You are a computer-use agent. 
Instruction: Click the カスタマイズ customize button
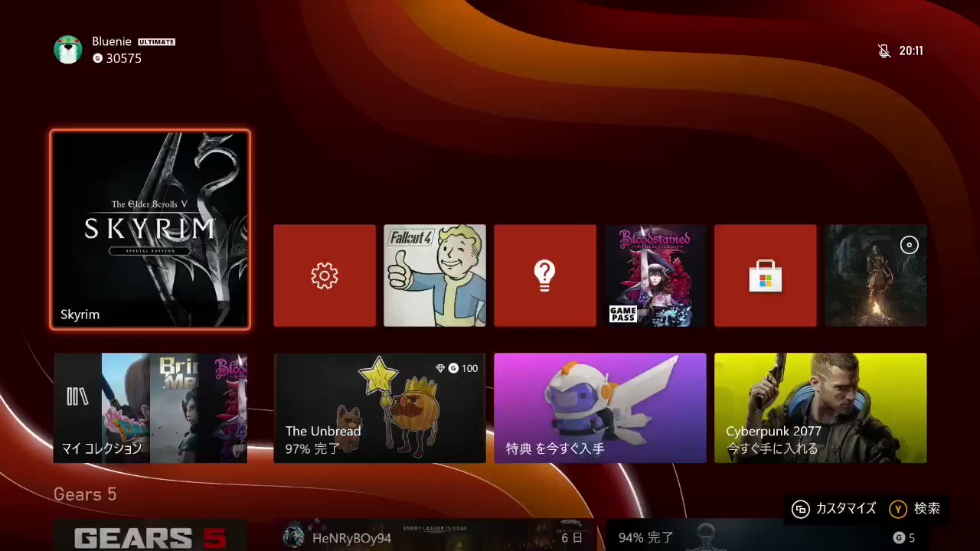pyautogui.click(x=835, y=509)
